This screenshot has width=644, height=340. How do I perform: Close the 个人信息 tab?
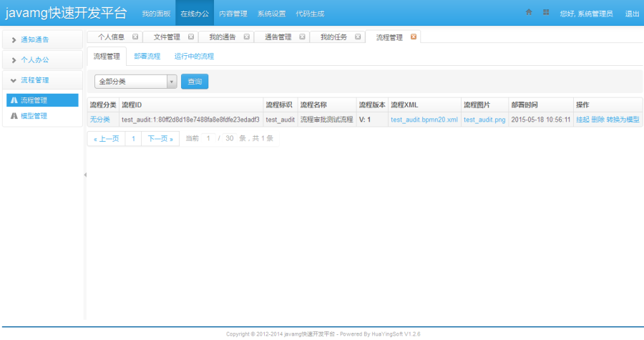click(x=135, y=37)
